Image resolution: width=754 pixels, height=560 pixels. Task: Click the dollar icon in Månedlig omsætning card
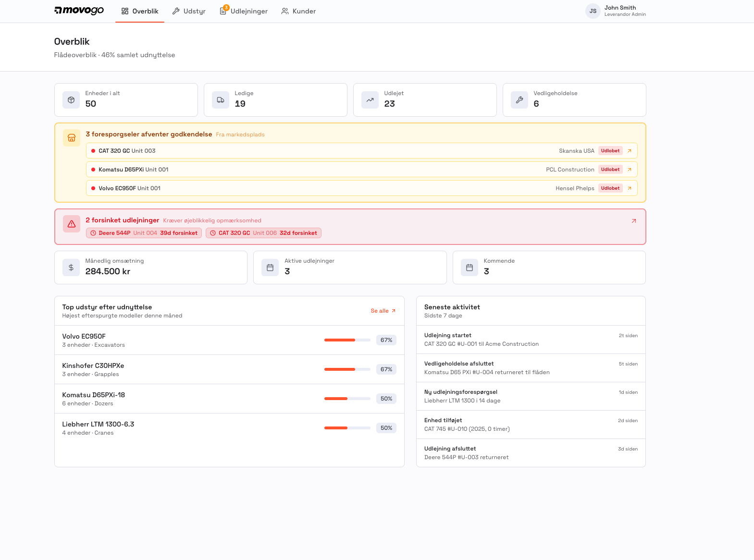pyautogui.click(x=71, y=268)
